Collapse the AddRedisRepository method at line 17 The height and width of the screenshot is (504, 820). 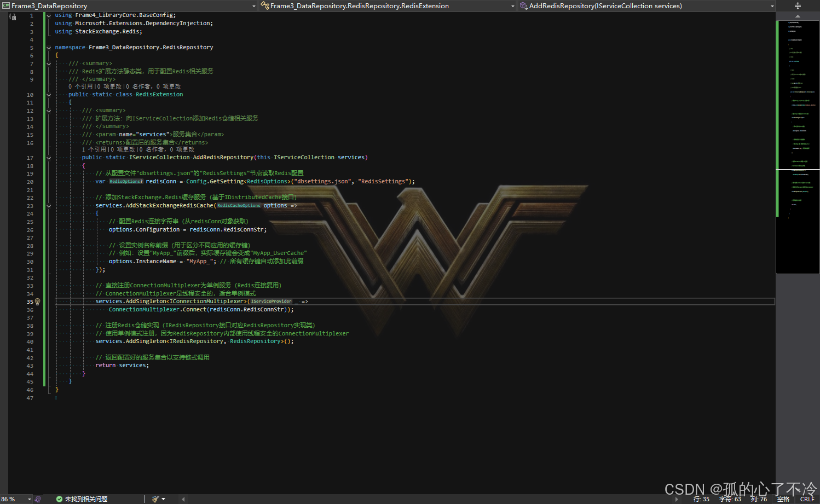tap(49, 158)
